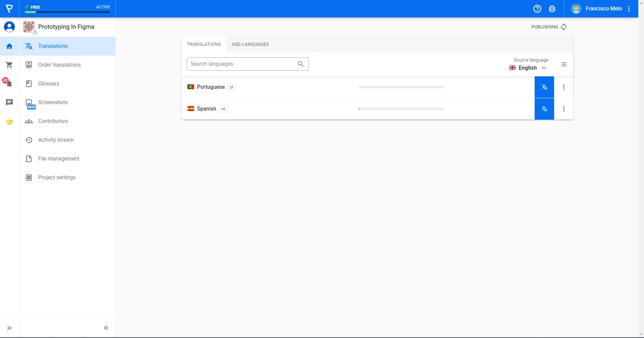Toggle the language list view icon

[x=563, y=64]
